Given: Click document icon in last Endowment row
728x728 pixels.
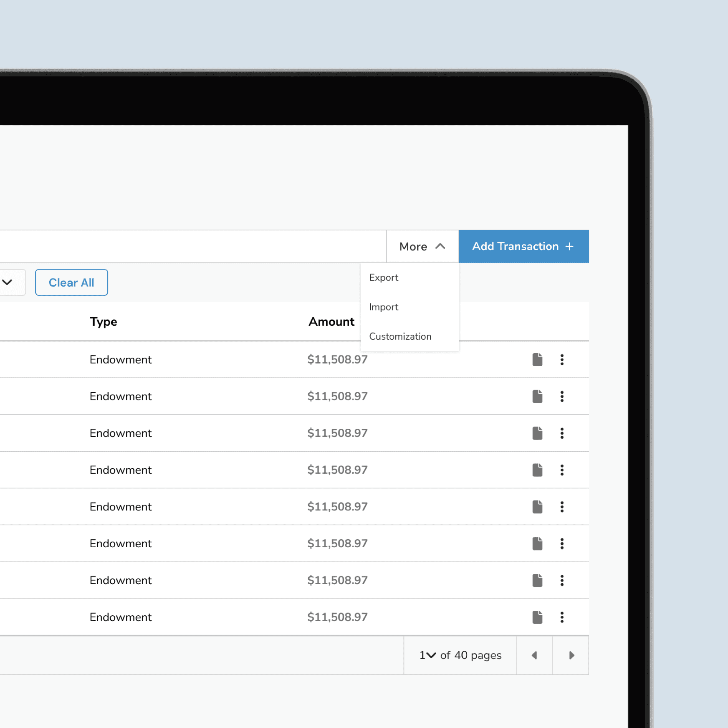Looking at the screenshot, I should 537,617.
